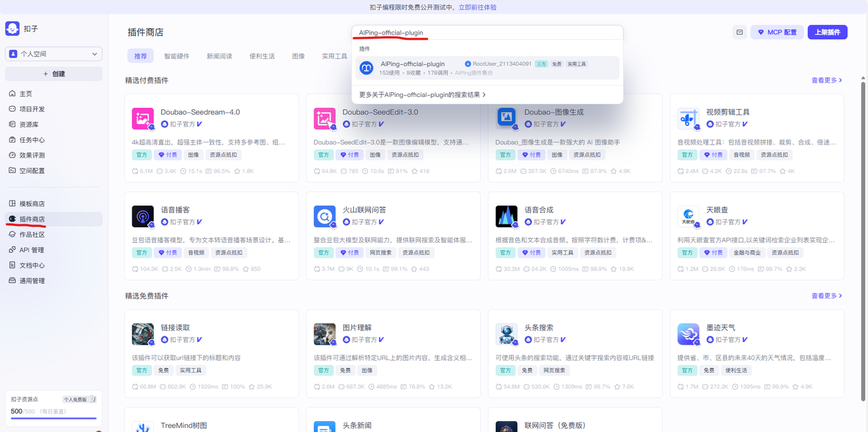Switch to the 实用工具 tab

click(x=334, y=56)
